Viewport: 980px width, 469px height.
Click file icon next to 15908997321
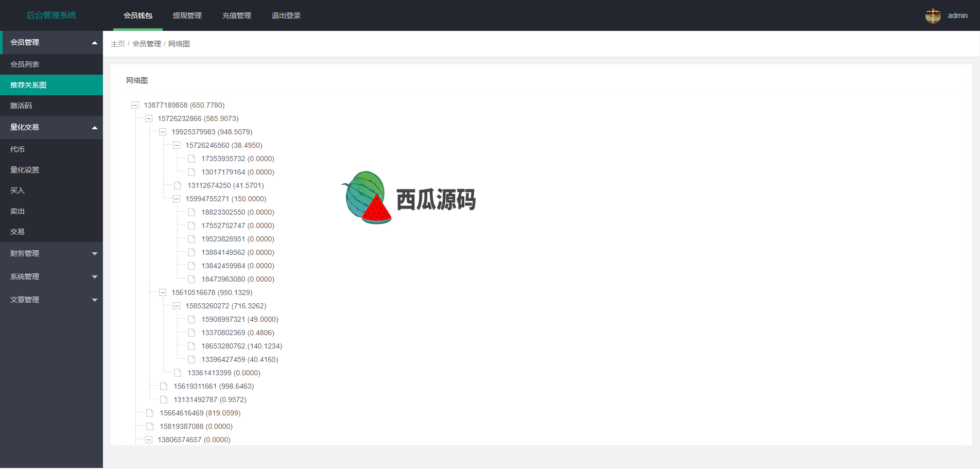pyautogui.click(x=191, y=319)
